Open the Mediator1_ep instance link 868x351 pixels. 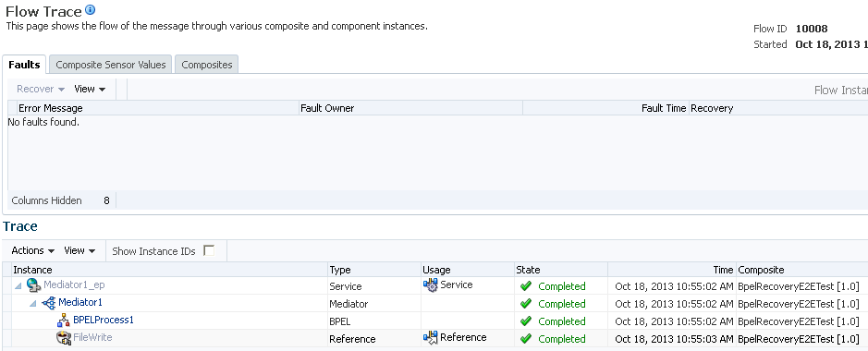[74, 285]
